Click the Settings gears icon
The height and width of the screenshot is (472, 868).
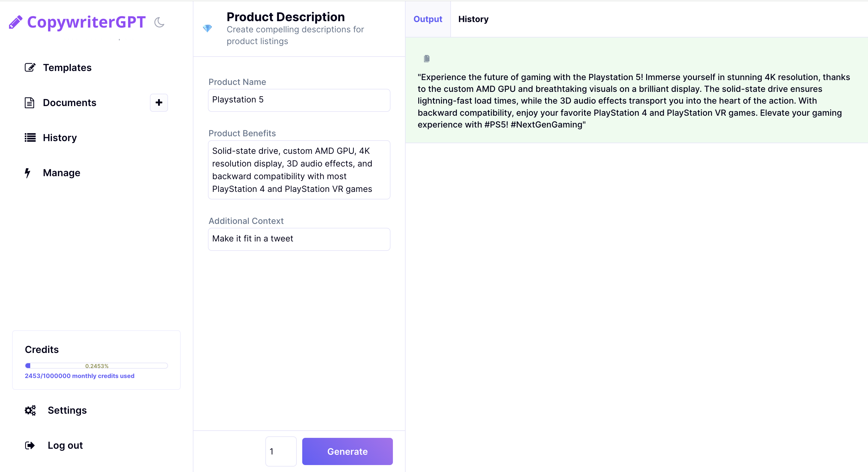click(30, 410)
